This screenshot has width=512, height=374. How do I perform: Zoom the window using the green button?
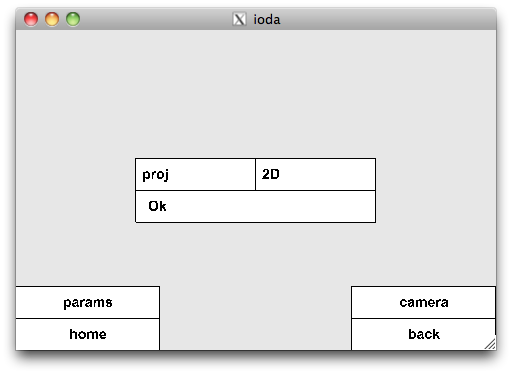[73, 19]
